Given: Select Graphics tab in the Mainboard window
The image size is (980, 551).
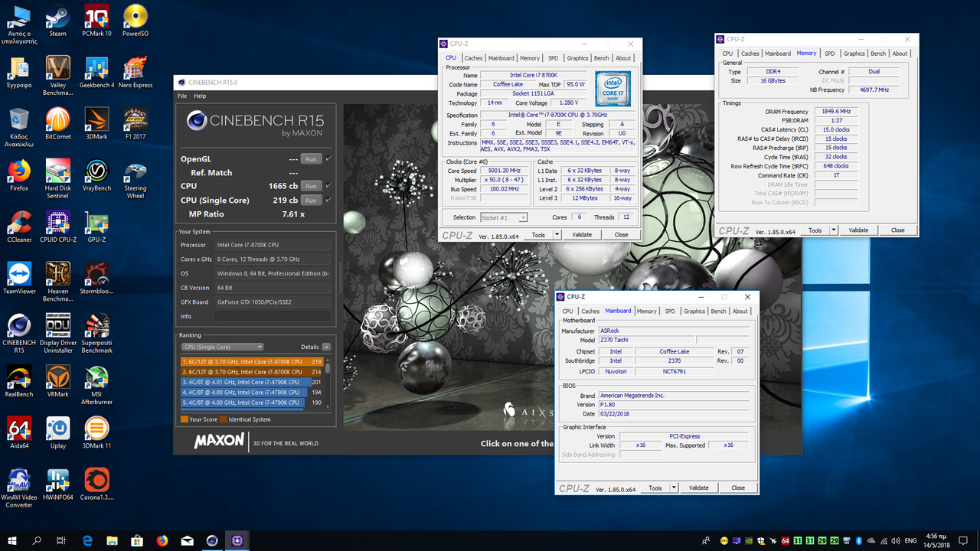Looking at the screenshot, I should tap(694, 311).
